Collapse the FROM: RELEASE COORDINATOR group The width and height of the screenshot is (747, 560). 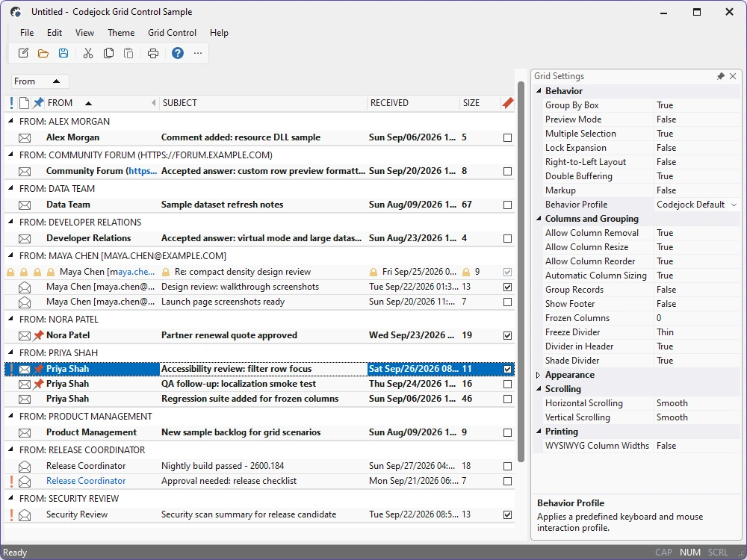pyautogui.click(x=11, y=449)
